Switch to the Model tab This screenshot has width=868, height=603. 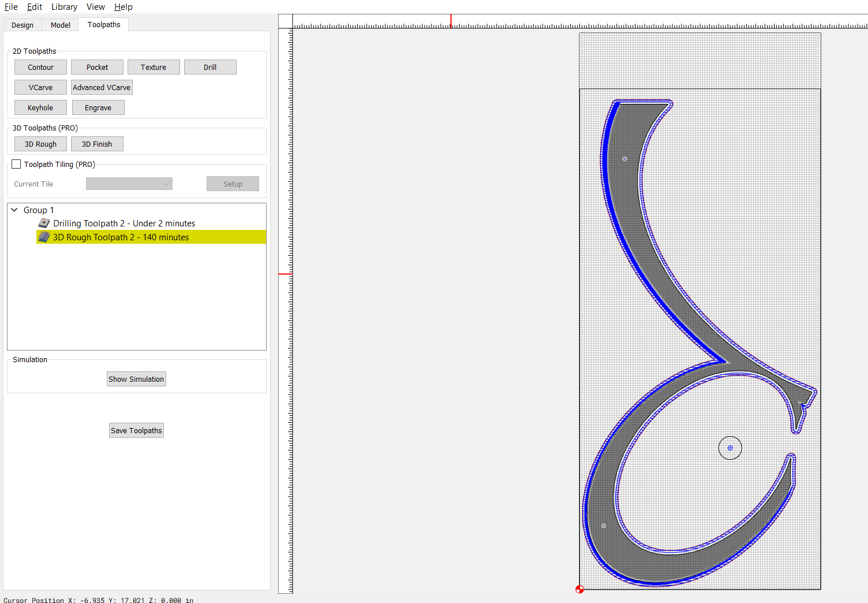point(61,25)
